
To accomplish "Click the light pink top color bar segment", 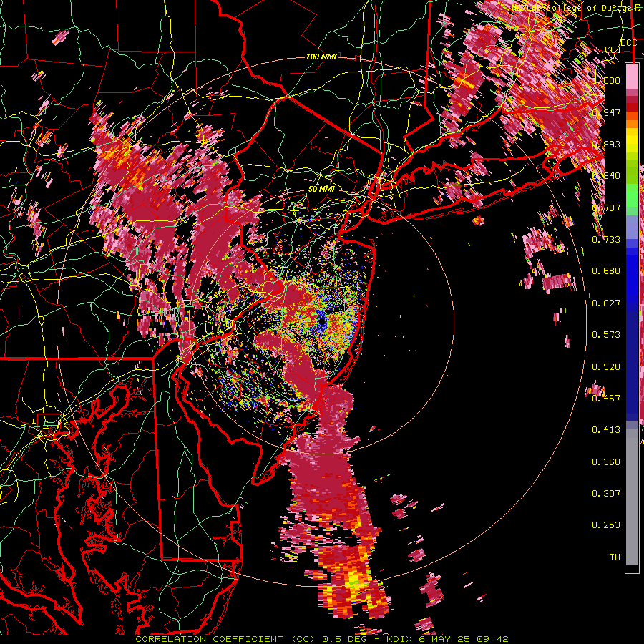I will pos(632,77).
